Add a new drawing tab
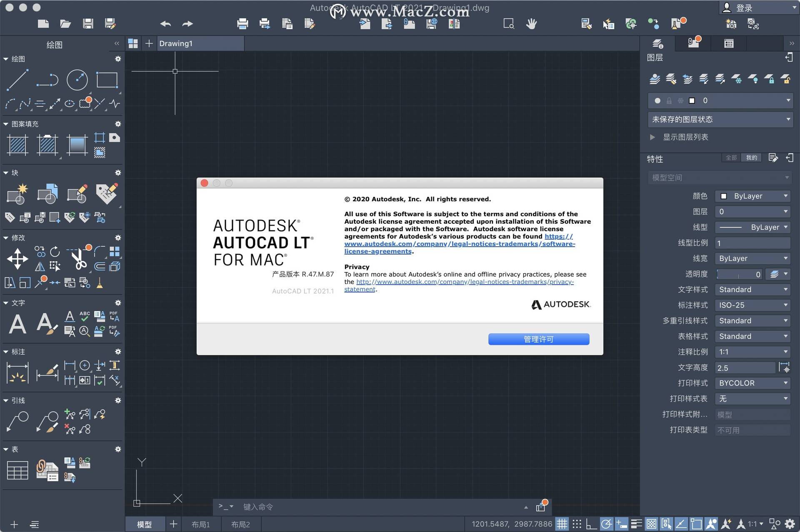 pyautogui.click(x=149, y=43)
